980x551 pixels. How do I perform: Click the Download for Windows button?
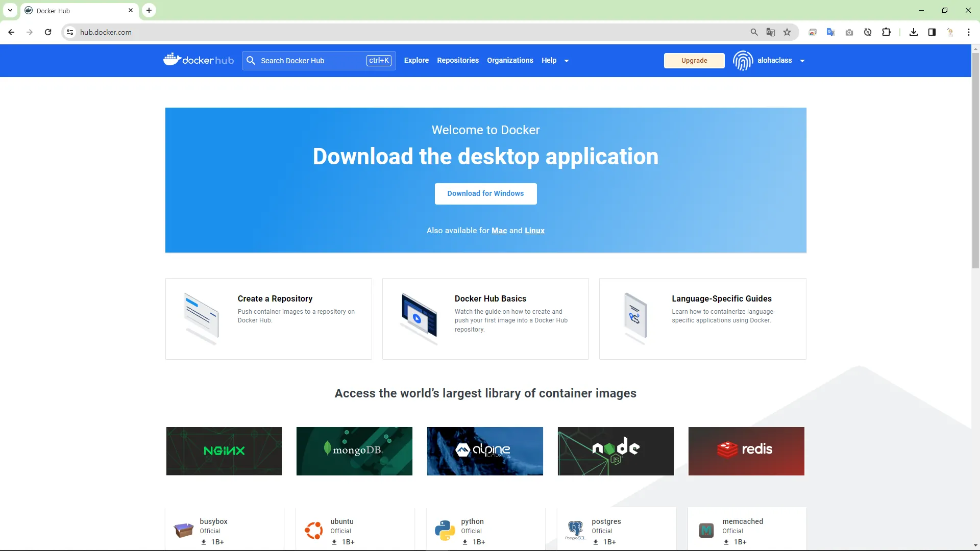tap(485, 193)
